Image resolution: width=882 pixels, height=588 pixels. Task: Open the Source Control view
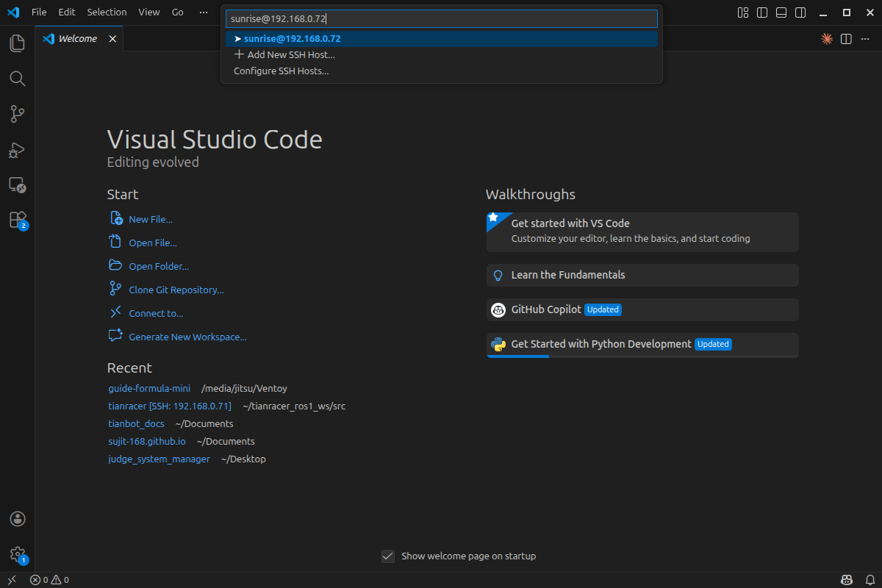pos(18,114)
